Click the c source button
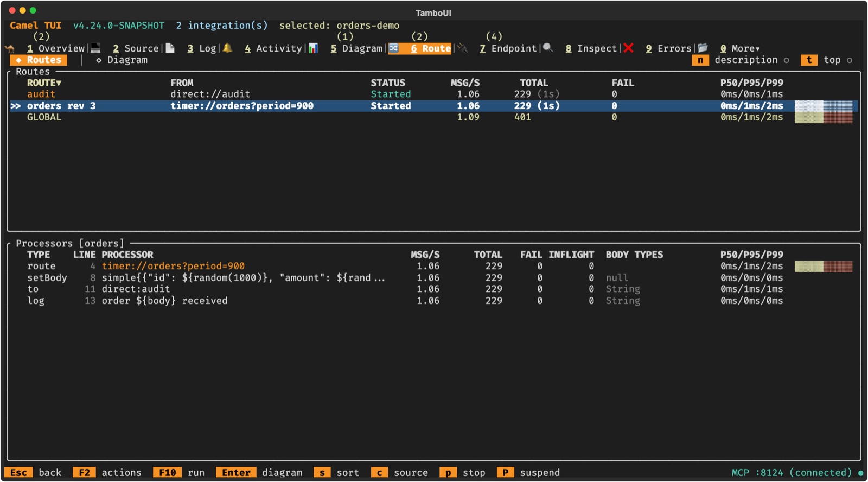868x482 pixels. (x=399, y=473)
